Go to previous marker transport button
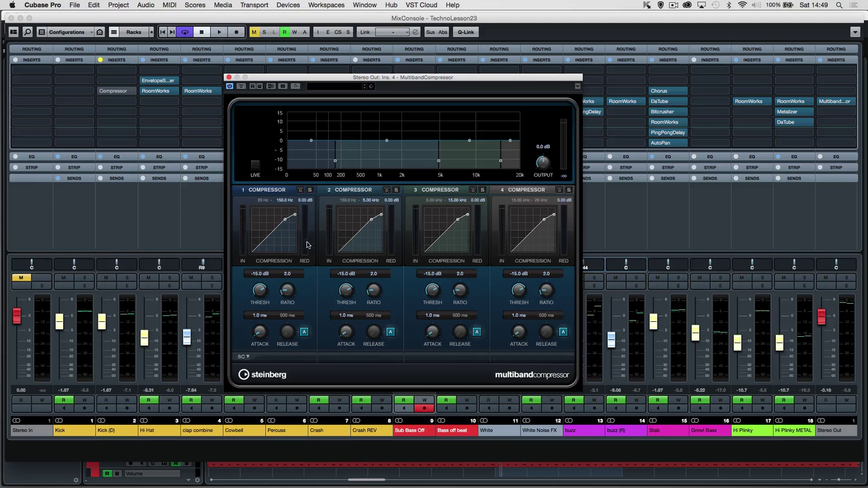Image resolution: width=868 pixels, height=488 pixels. pos(163,32)
